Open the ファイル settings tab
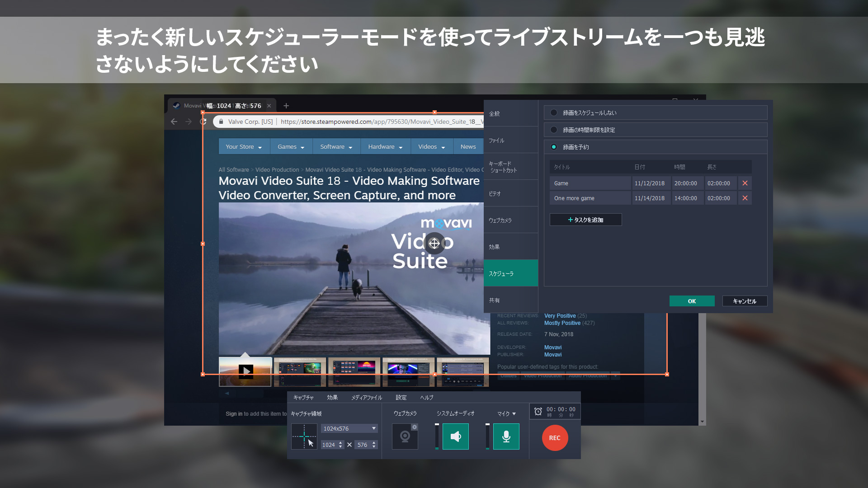 [x=511, y=140]
